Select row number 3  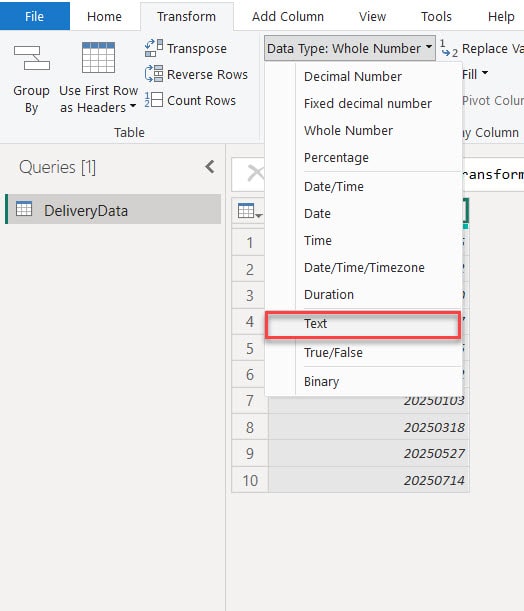pyautogui.click(x=250, y=295)
